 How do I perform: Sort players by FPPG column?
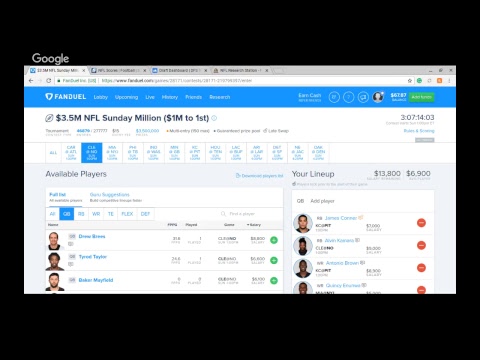click(x=172, y=225)
